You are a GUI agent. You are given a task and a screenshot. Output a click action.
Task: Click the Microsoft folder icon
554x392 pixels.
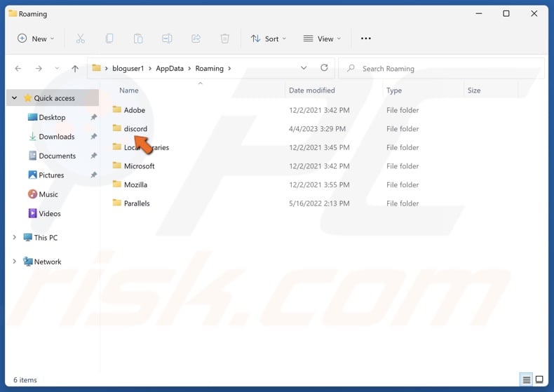(x=117, y=165)
